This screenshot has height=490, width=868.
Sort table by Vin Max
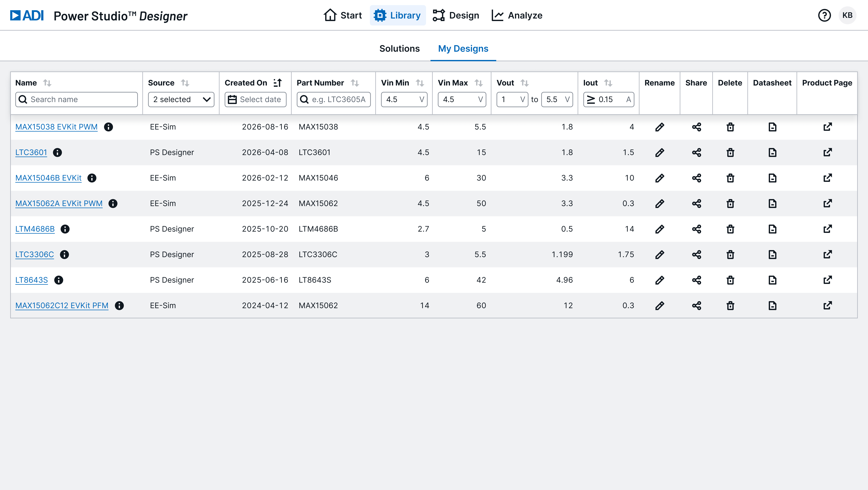click(x=479, y=83)
